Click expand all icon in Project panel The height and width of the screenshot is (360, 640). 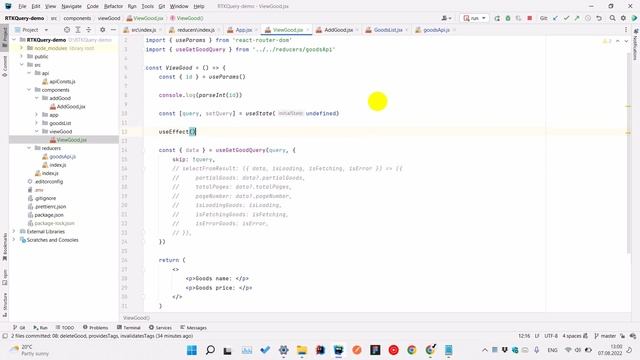(78, 30)
